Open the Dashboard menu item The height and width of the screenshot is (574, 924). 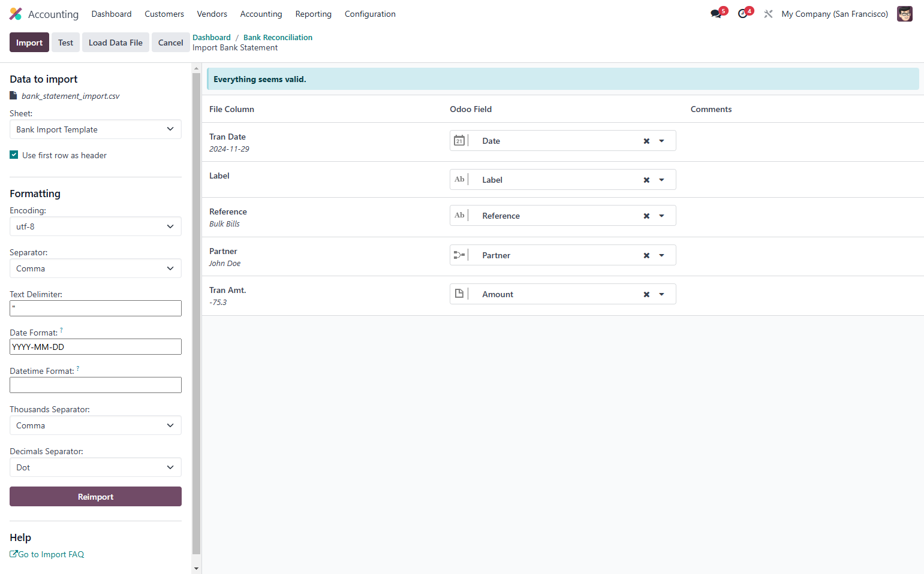(112, 14)
